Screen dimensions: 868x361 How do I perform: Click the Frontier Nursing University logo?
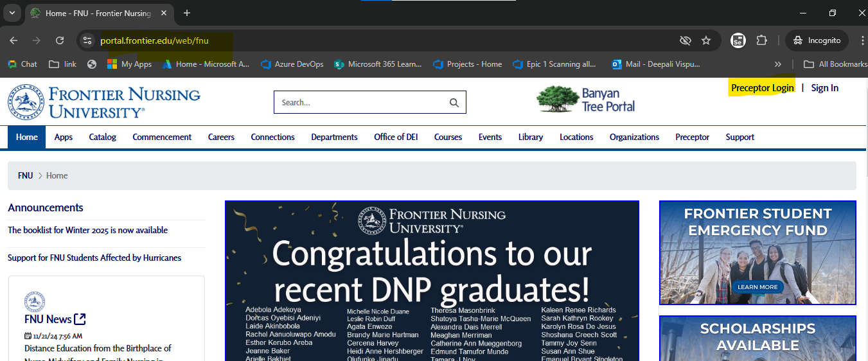coord(104,102)
